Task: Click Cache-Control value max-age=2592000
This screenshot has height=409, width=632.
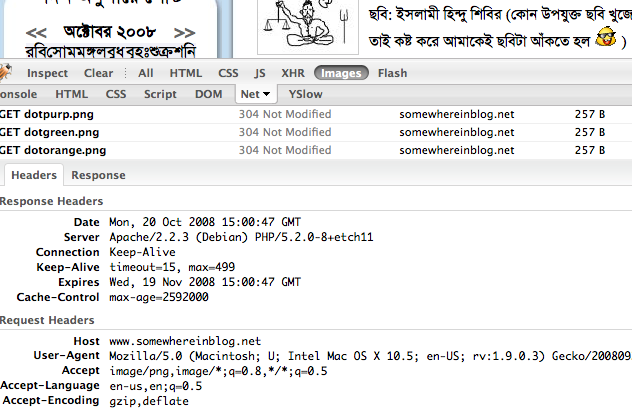Action: 159,297
